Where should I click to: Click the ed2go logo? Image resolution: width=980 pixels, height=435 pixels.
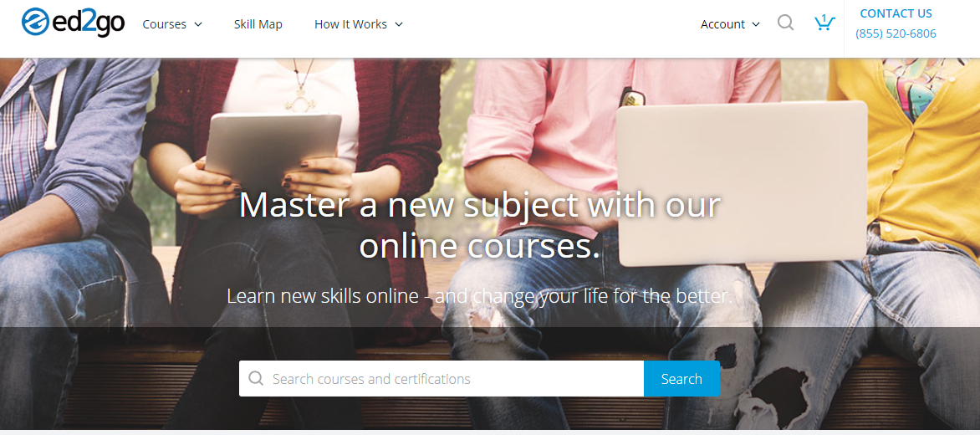click(x=73, y=23)
